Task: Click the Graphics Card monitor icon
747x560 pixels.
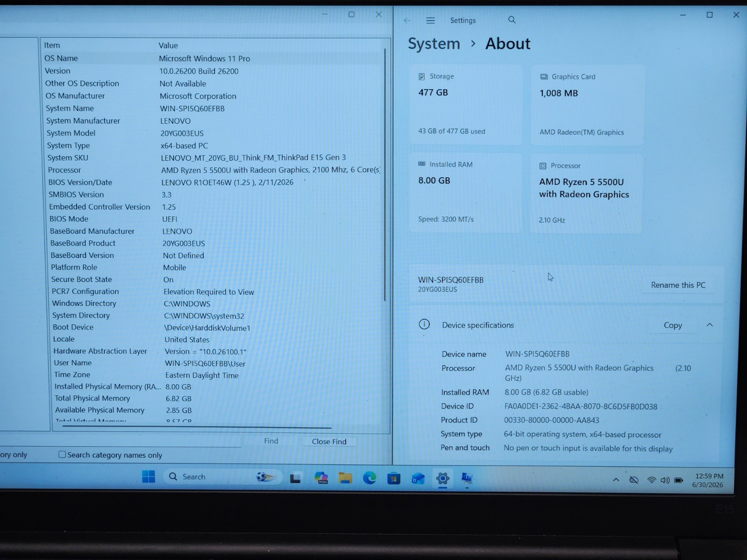Action: 544,77
